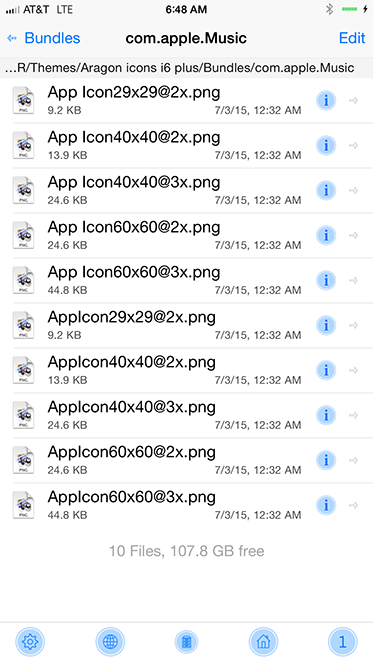Select file AppIcon29x29@2x.png
This screenshot has height=662, width=373.
[186, 326]
